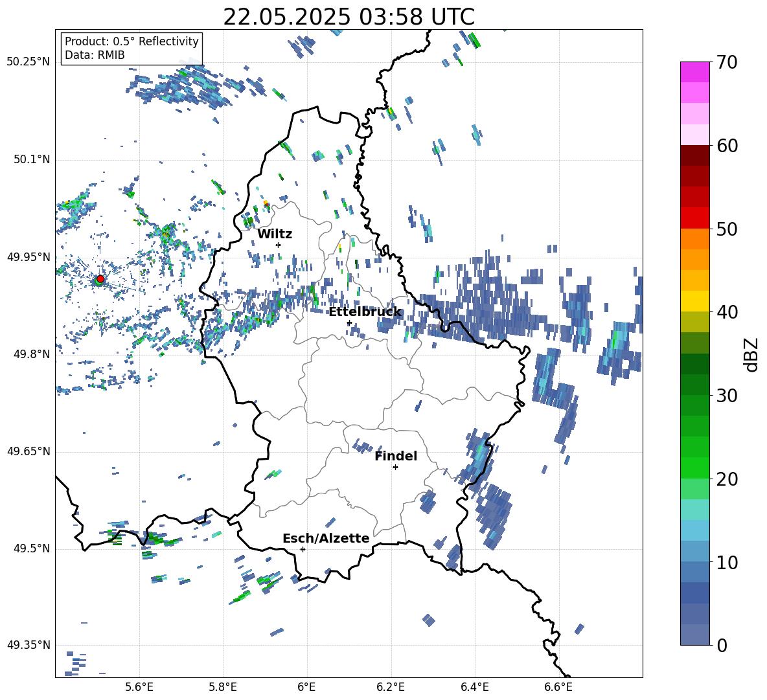Click the colorbar tick label 0
The image size is (767, 700).
pyautogui.click(x=722, y=646)
